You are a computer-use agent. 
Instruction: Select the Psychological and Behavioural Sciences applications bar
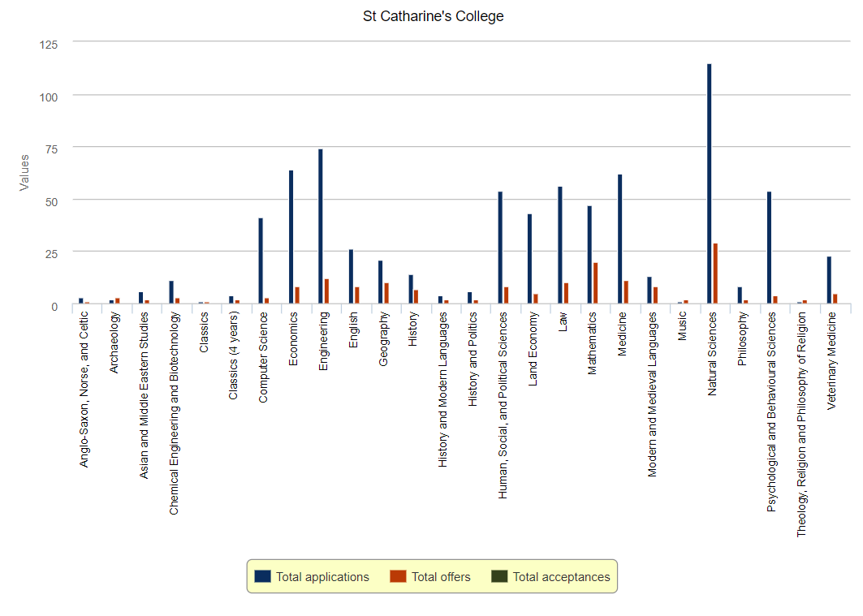pos(769,248)
